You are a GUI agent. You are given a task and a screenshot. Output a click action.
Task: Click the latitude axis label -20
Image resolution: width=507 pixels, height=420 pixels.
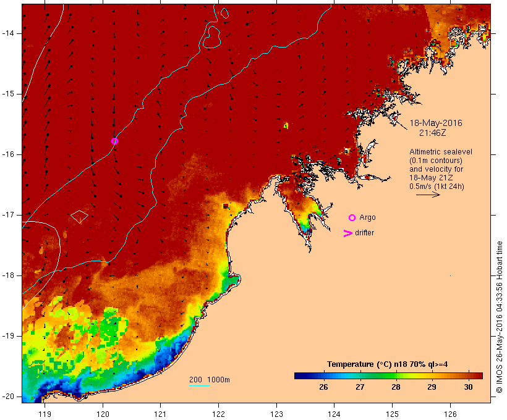tap(8, 397)
